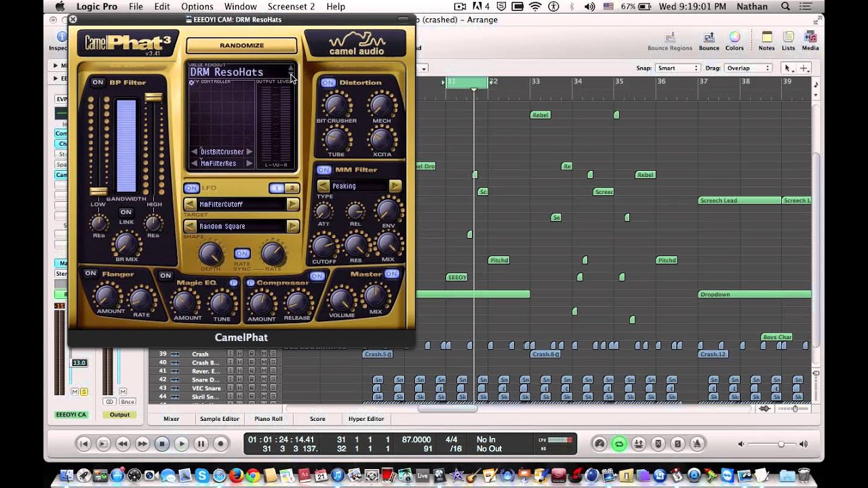Select LFO 2 in CamelPhat

[292, 188]
